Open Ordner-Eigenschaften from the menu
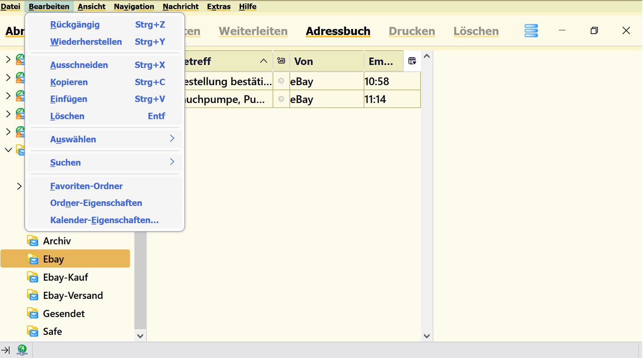 click(x=96, y=203)
